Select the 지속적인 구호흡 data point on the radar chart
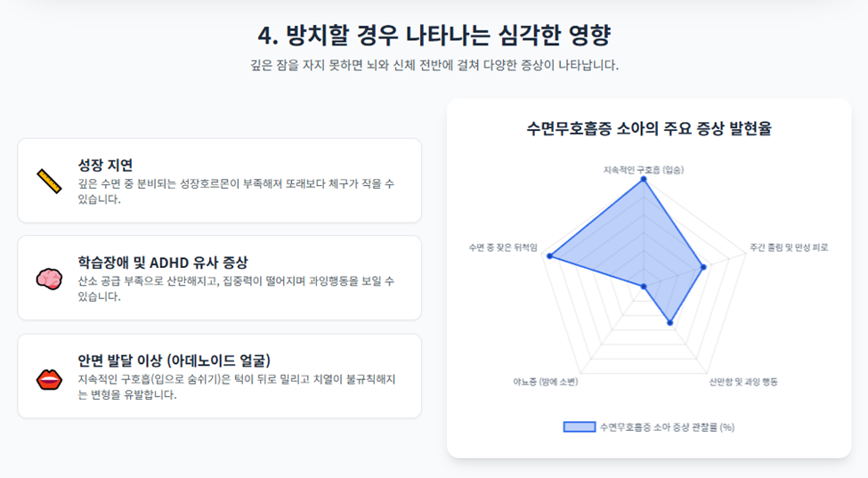 (644, 179)
